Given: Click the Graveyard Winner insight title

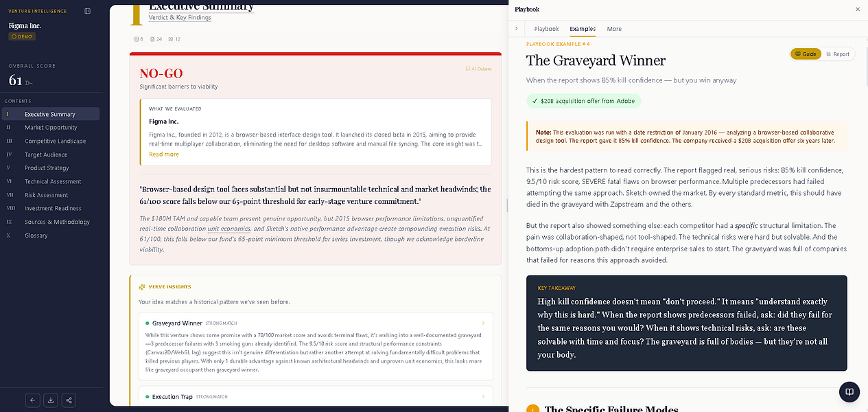Looking at the screenshot, I should pos(177,323).
